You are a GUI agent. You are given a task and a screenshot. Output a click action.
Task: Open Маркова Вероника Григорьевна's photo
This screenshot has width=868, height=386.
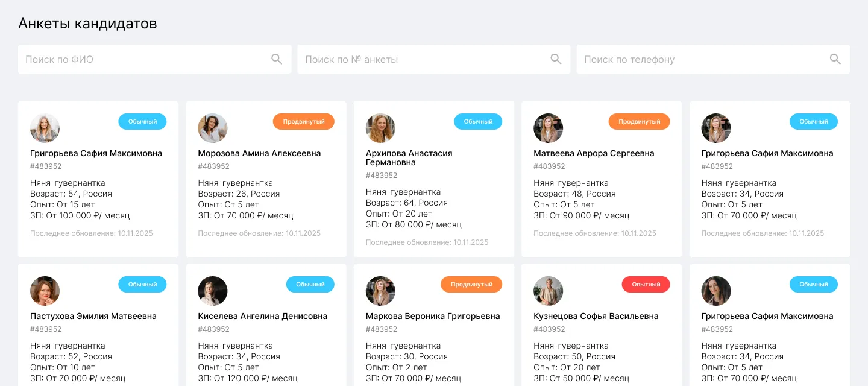click(x=380, y=291)
